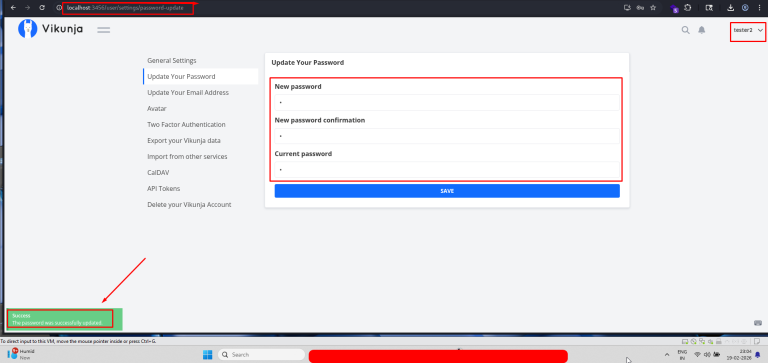The image size is (768, 363).
Task: Open the Humid weather widget
Action: pos(20,354)
